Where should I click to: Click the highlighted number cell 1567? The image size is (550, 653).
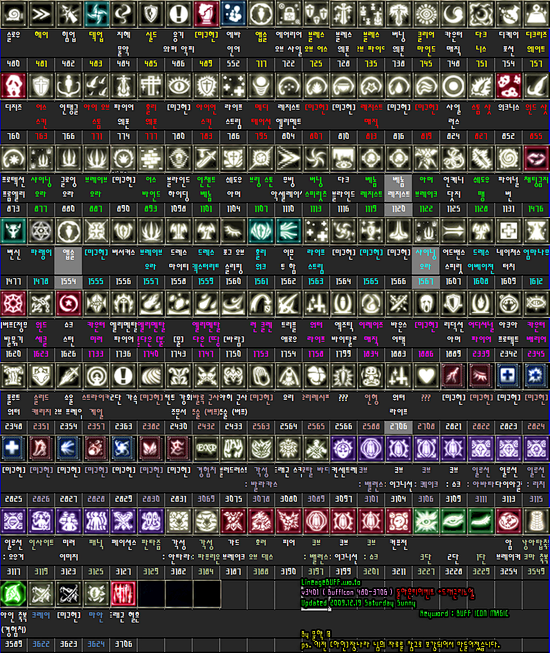(x=426, y=282)
